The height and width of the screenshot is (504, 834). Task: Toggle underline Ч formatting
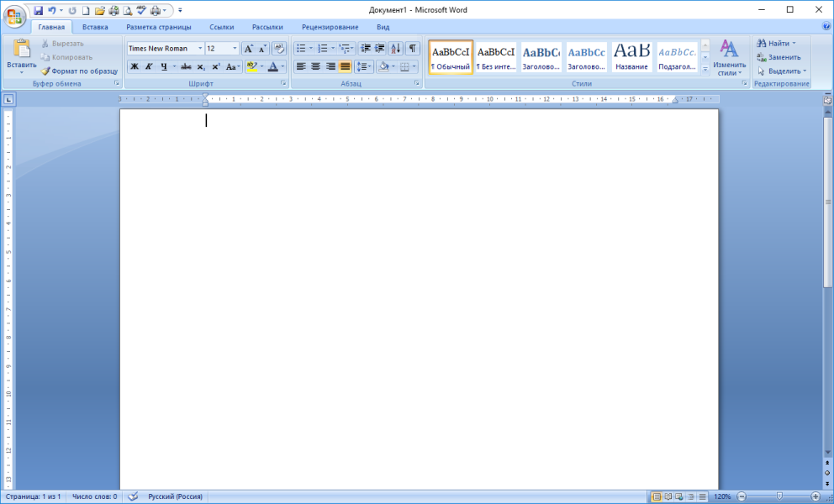point(164,66)
